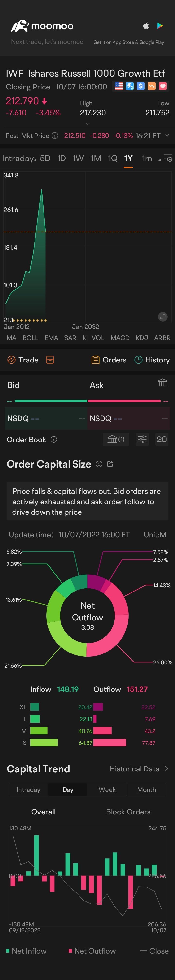This screenshot has height=980, width=175.
Task: Tap the Google Play icon
Action: 160,26
